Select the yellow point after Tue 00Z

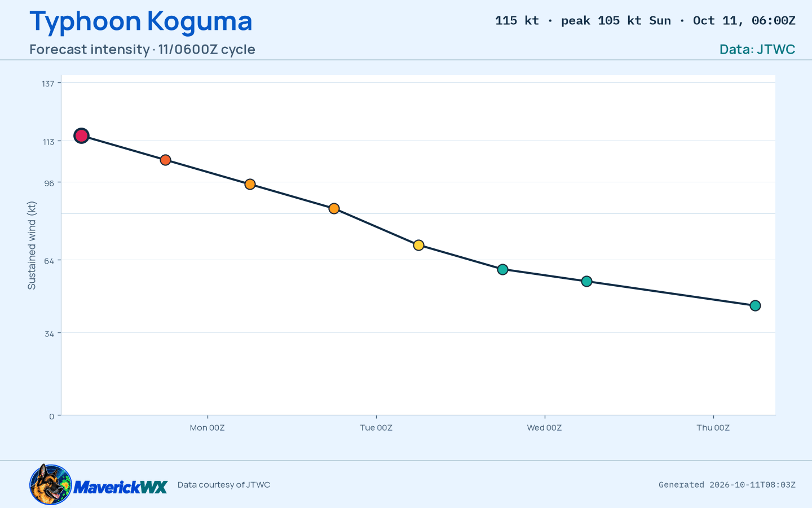coord(418,245)
